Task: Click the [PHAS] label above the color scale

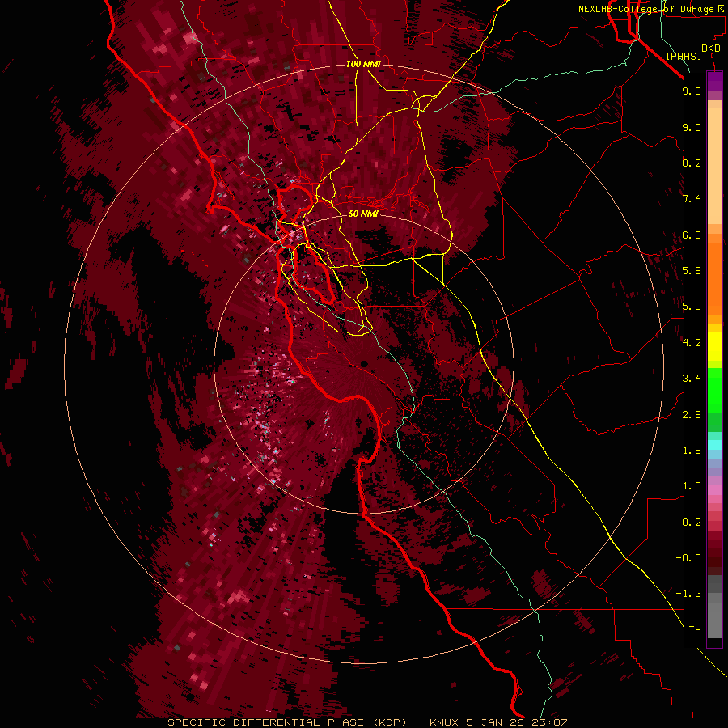Action: point(684,56)
